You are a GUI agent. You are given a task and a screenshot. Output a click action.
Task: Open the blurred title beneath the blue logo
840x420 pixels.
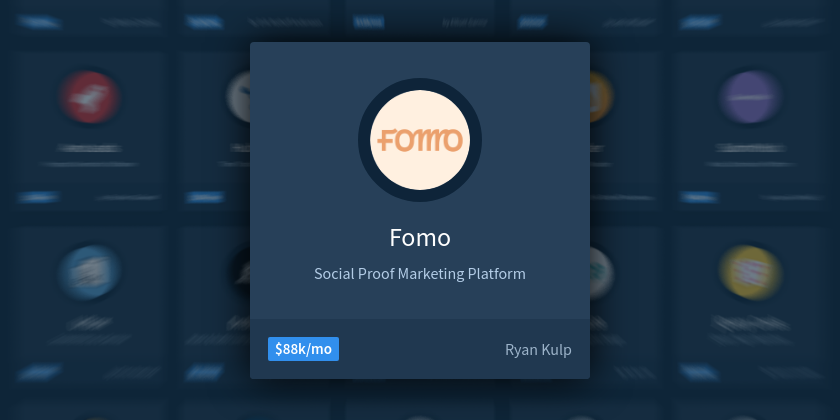tap(89, 322)
